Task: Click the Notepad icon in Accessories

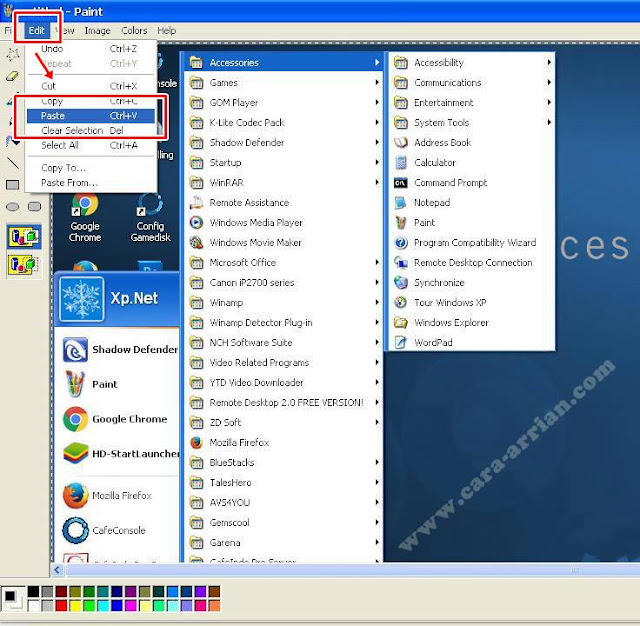Action: point(401,202)
